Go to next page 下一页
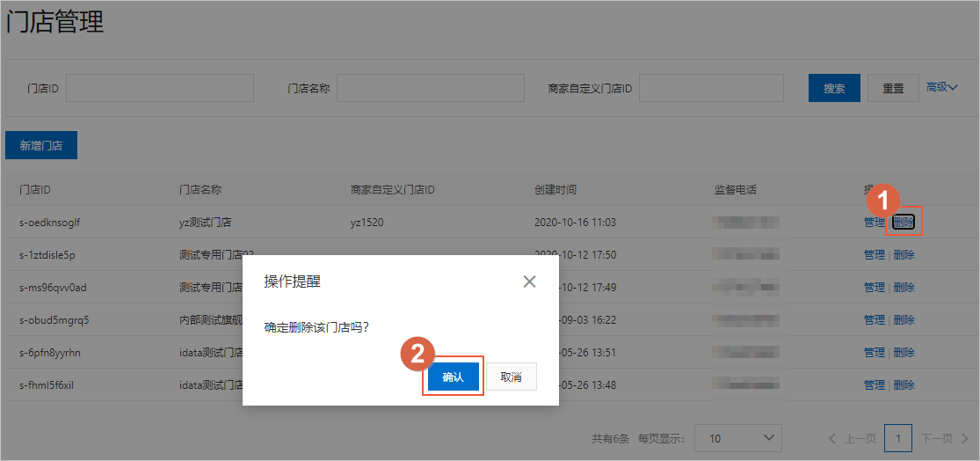The height and width of the screenshot is (461, 980). [x=945, y=438]
